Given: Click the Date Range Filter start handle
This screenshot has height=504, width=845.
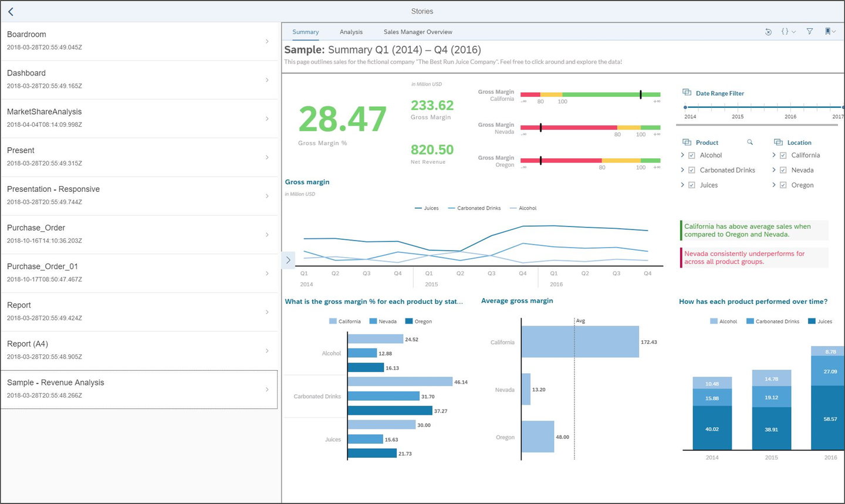Looking at the screenshot, I should [x=685, y=107].
